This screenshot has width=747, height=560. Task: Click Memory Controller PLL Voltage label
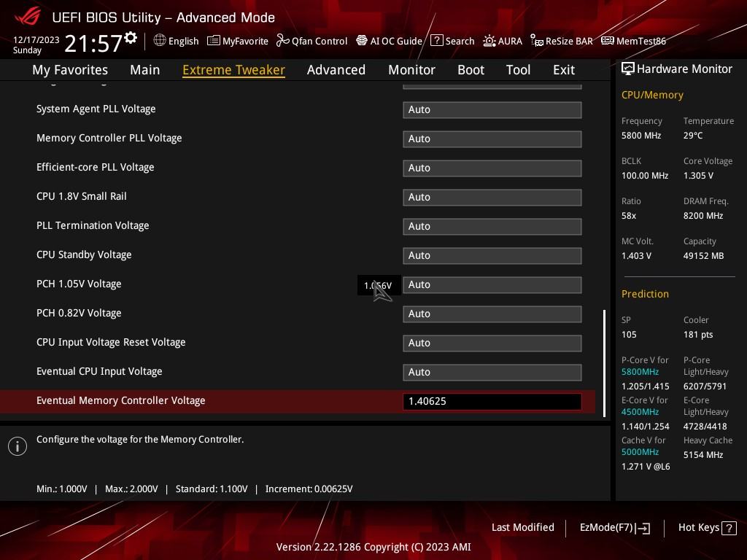pos(109,138)
